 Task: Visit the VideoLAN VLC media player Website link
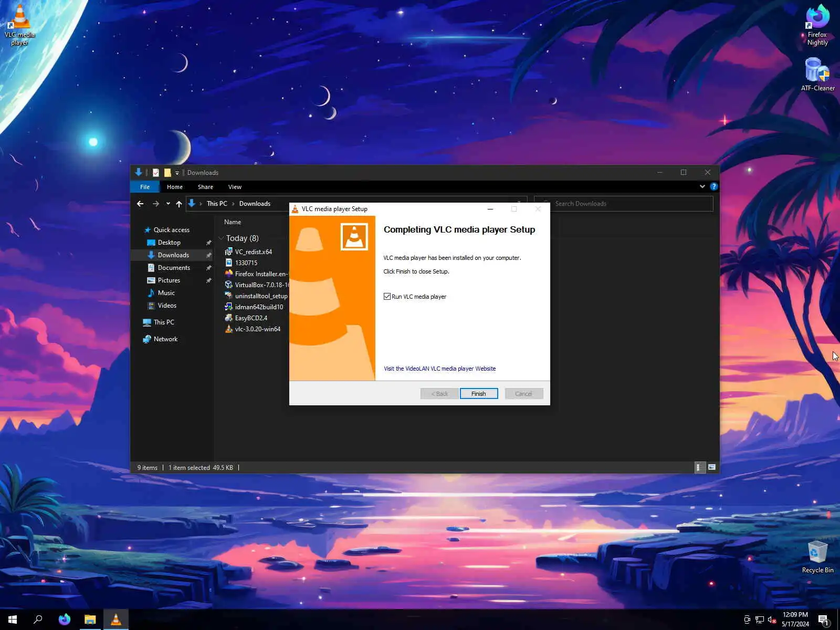point(439,369)
